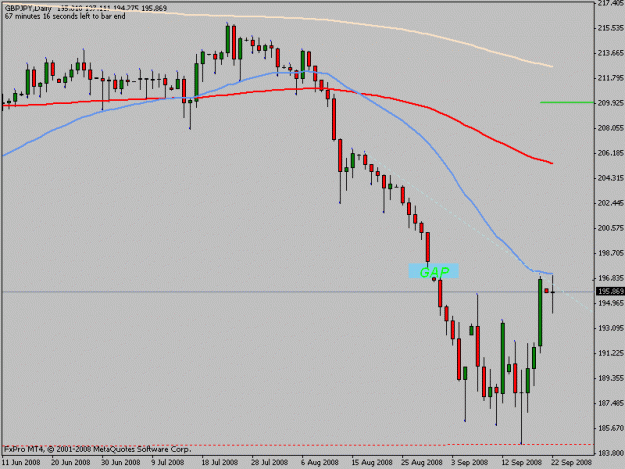Click the 189.355 price axis label

pyautogui.click(x=610, y=378)
